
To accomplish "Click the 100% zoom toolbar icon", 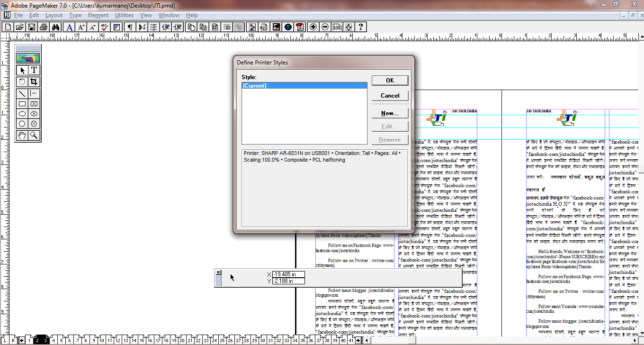I will pos(337,27).
